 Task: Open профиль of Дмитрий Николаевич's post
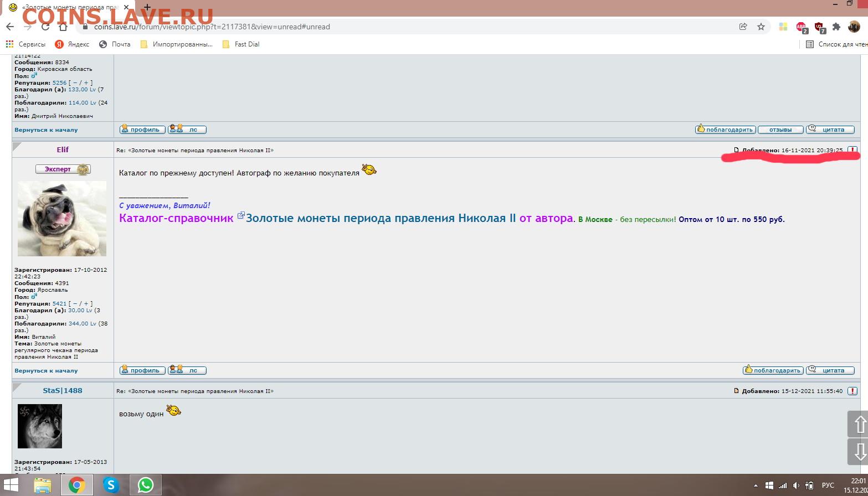click(142, 130)
